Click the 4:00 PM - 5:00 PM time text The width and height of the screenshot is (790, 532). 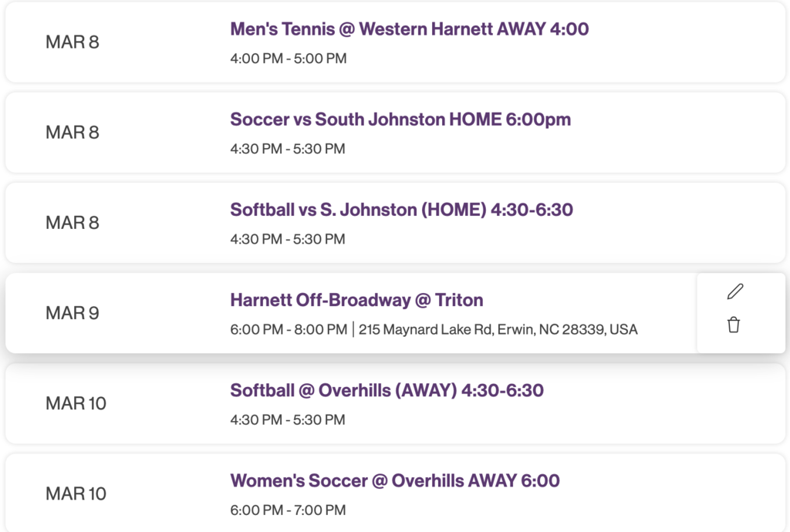(x=288, y=58)
